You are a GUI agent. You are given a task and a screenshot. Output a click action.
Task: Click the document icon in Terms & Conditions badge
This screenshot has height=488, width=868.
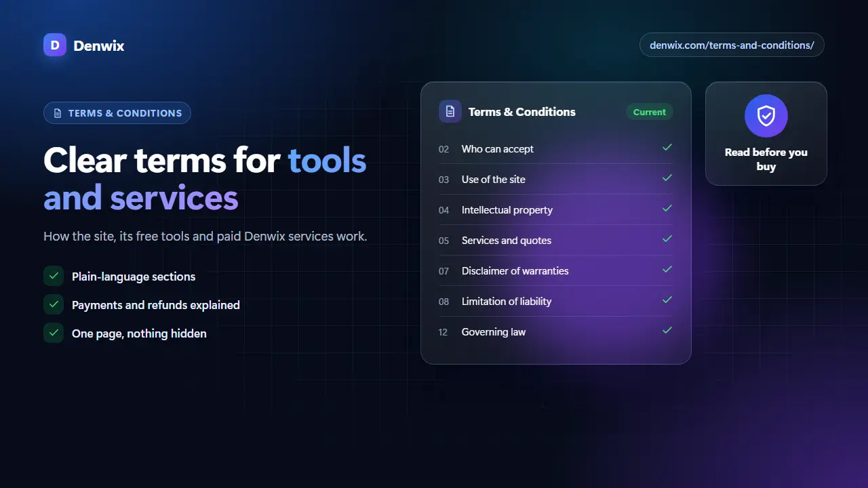(x=58, y=113)
